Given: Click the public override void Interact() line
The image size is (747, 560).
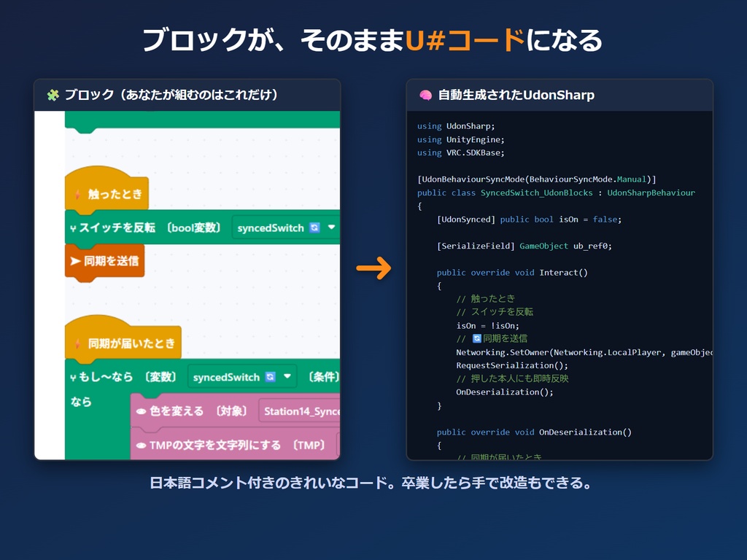Looking at the screenshot, I should (x=512, y=273).
